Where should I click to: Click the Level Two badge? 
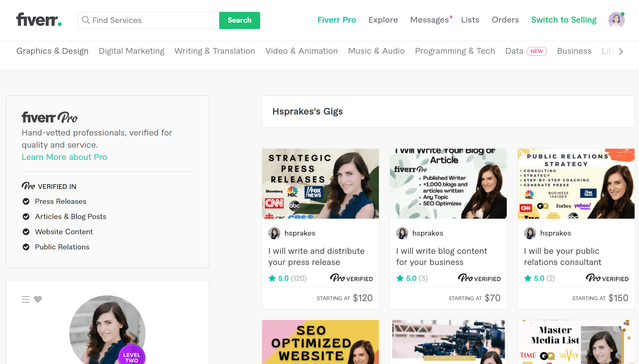pyautogui.click(x=132, y=355)
